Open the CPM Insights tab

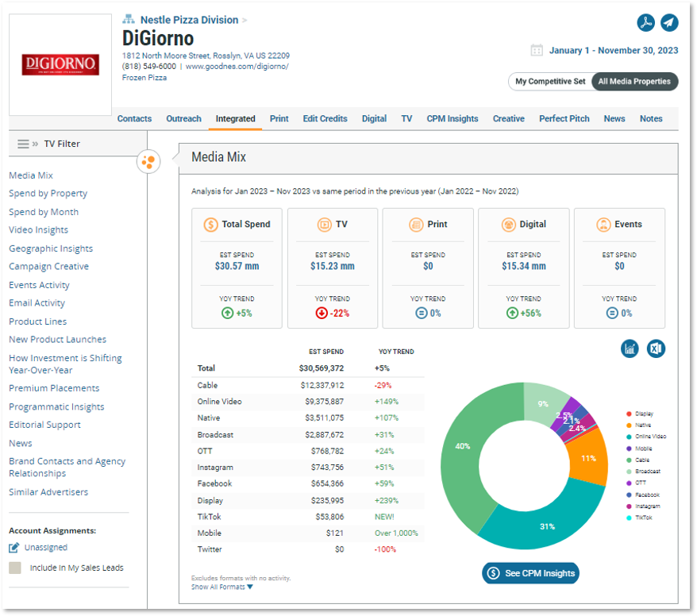point(452,118)
